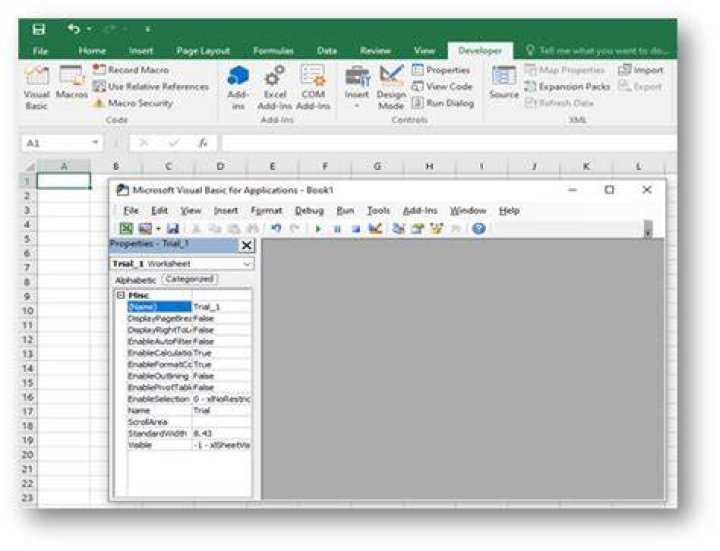Open XML Source pane

point(504,83)
